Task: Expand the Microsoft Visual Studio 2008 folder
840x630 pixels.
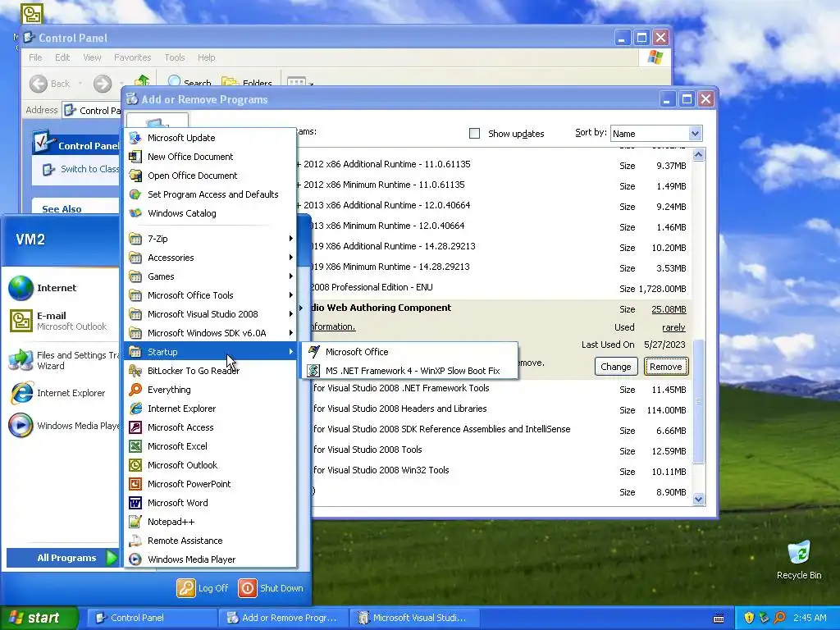Action: click(x=210, y=314)
